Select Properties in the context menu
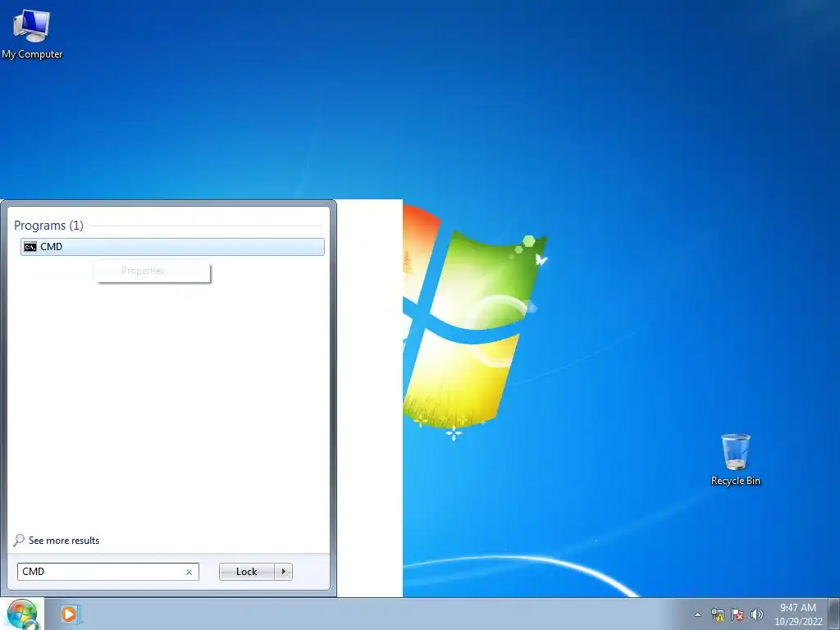 point(152,271)
